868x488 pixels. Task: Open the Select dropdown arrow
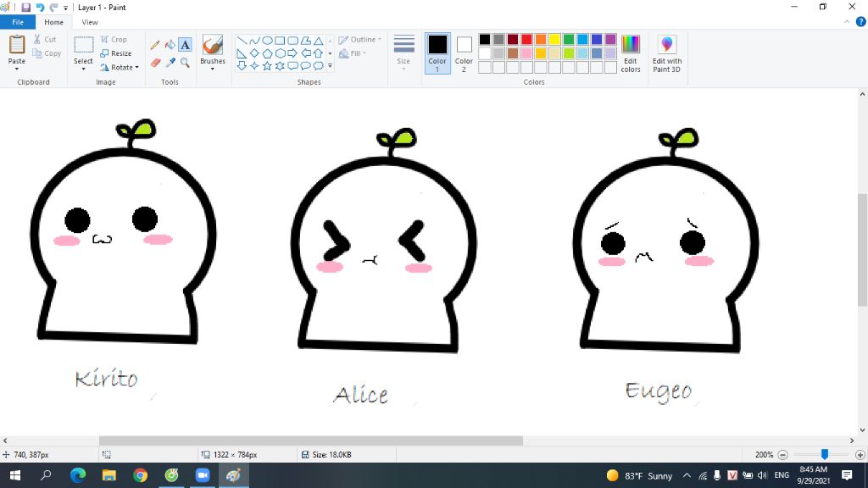pos(84,69)
